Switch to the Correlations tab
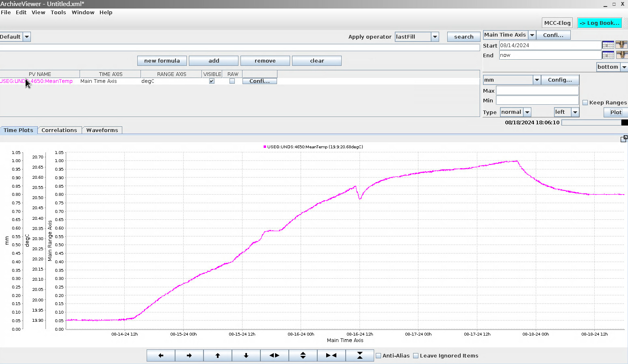This screenshot has height=364, width=628. pyautogui.click(x=59, y=130)
